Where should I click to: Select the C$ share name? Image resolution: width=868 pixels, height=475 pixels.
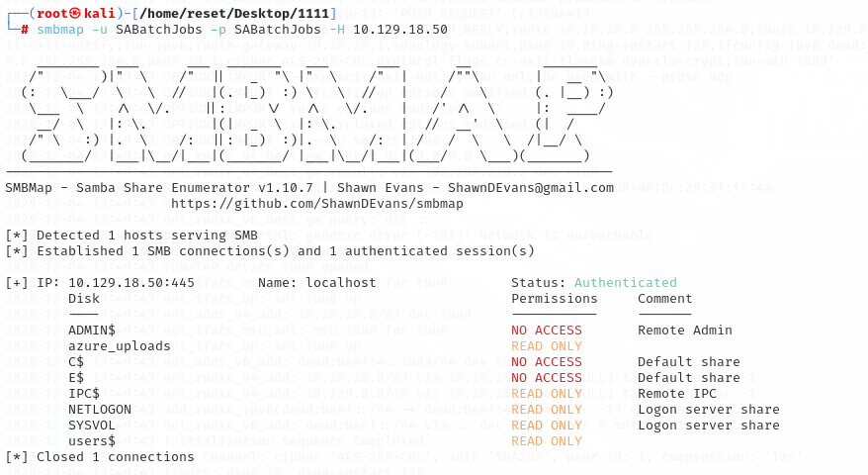76,362
